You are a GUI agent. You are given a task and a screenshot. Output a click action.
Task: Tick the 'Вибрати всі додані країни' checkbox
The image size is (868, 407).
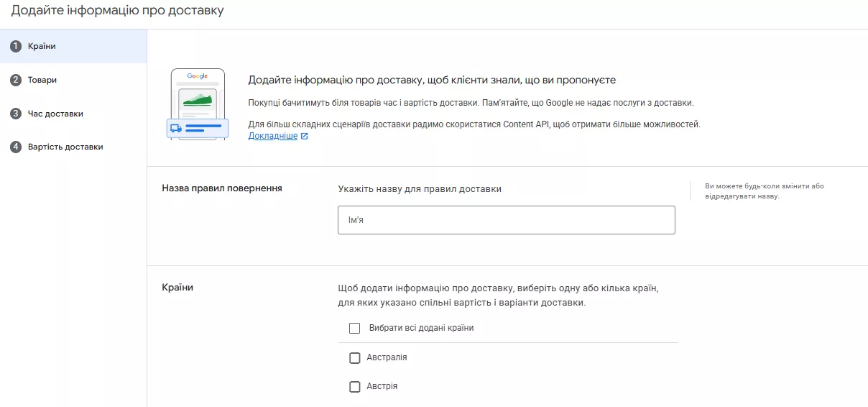coord(354,328)
